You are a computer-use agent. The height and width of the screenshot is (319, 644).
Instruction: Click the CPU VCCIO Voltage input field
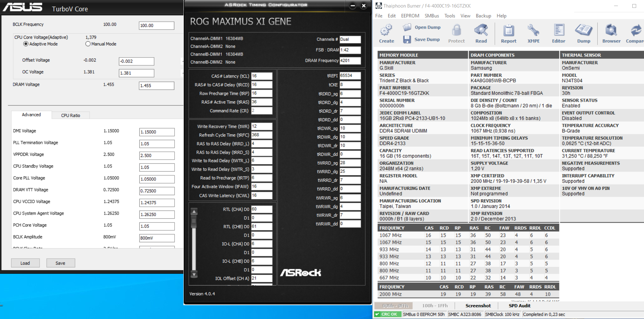tap(157, 203)
